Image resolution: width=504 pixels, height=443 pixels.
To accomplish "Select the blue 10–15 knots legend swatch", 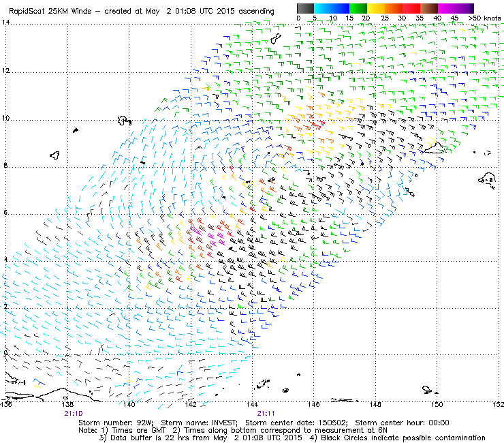I will click(x=341, y=8).
